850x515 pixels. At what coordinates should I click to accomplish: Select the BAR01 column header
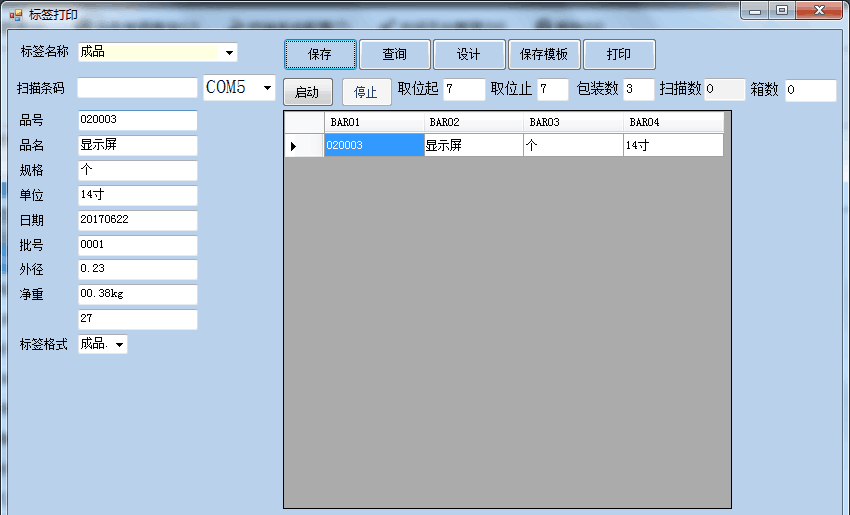tap(374, 122)
